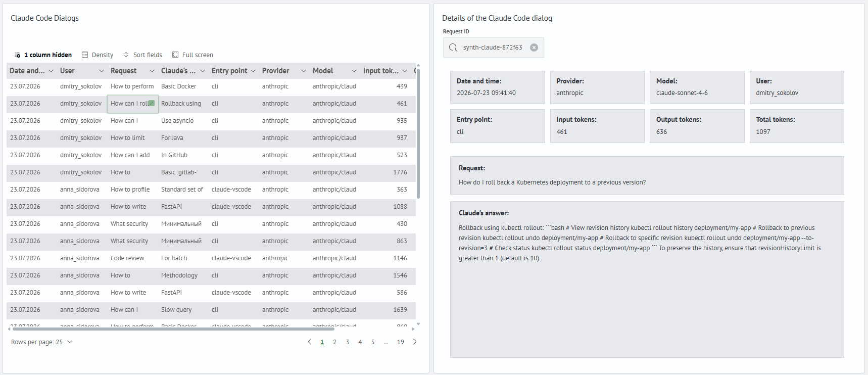Open the Entry point column menu chevron
868x375 pixels.
coord(253,71)
